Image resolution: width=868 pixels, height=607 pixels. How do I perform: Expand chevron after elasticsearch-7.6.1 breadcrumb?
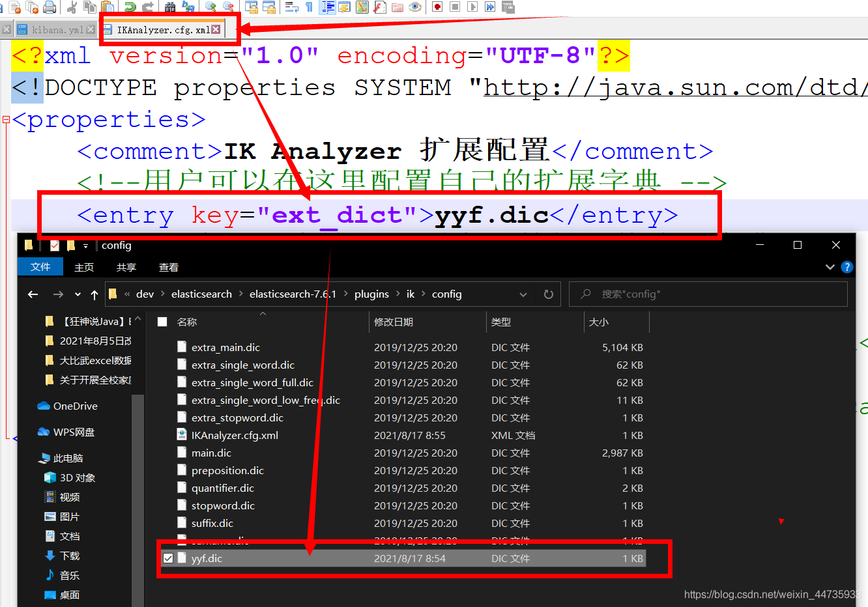tap(345, 294)
